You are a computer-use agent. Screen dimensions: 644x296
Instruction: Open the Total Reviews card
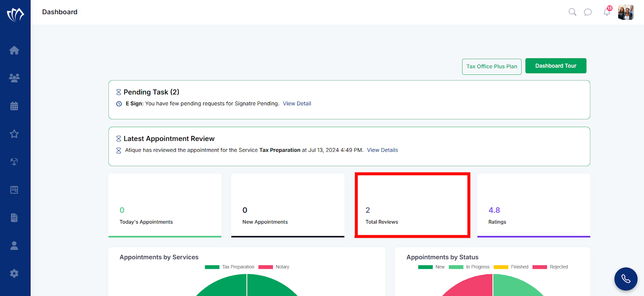coord(413,206)
